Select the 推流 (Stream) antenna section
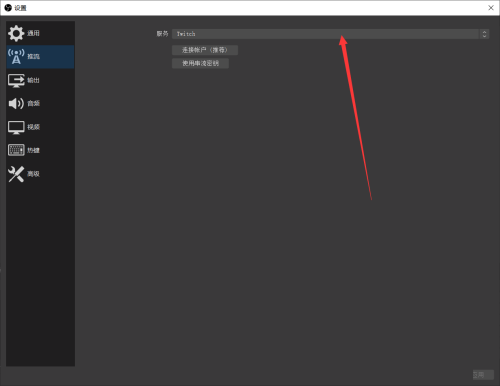The width and height of the screenshot is (500, 386). point(40,57)
